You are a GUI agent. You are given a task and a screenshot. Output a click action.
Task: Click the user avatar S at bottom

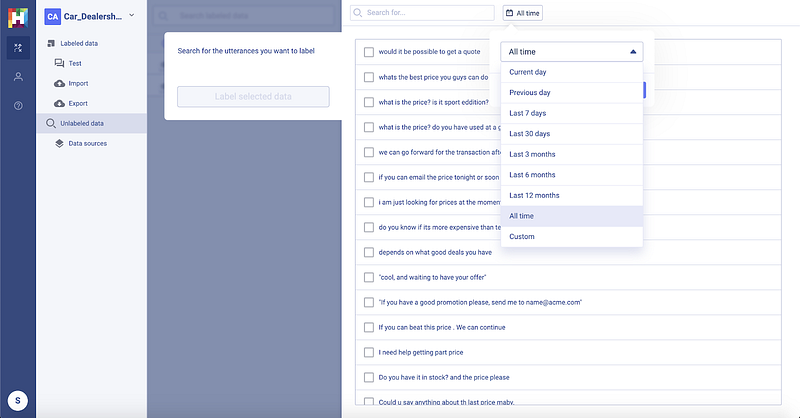(x=18, y=400)
